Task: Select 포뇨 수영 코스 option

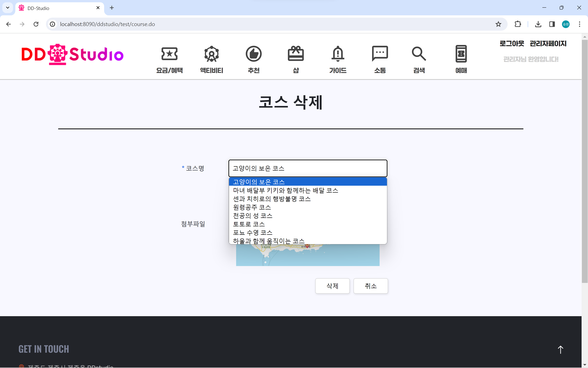Action: coord(308,232)
